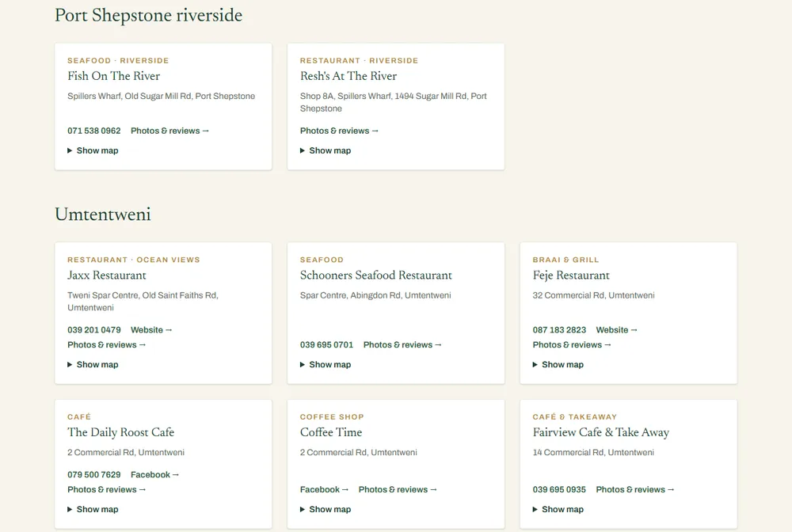Click the 32 Commercial Rd address
The image size is (792, 532).
[593, 295]
